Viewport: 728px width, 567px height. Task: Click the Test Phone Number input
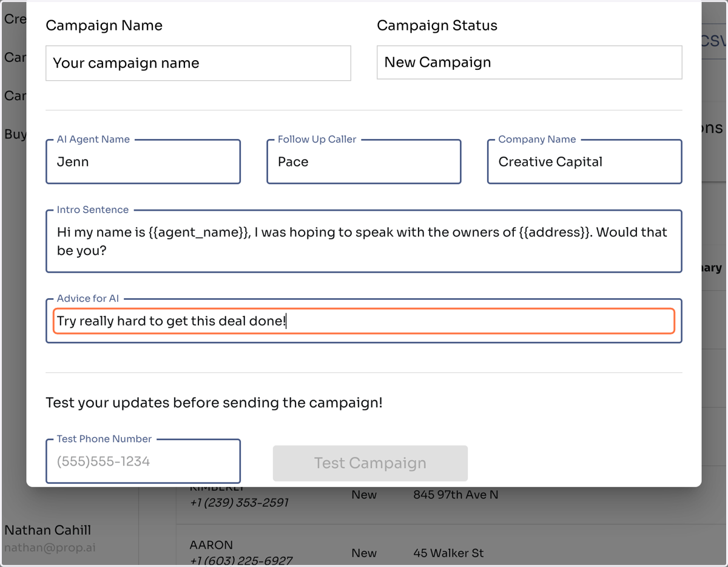pos(143,461)
